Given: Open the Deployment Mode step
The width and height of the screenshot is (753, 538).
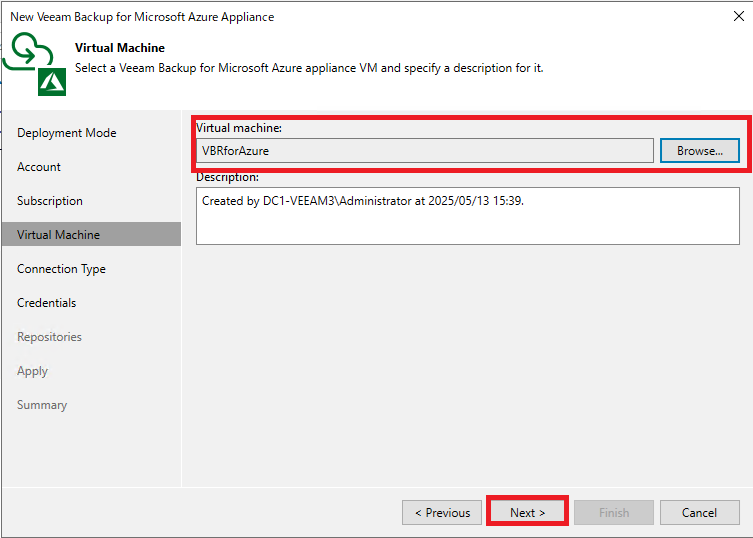Looking at the screenshot, I should coord(67,133).
